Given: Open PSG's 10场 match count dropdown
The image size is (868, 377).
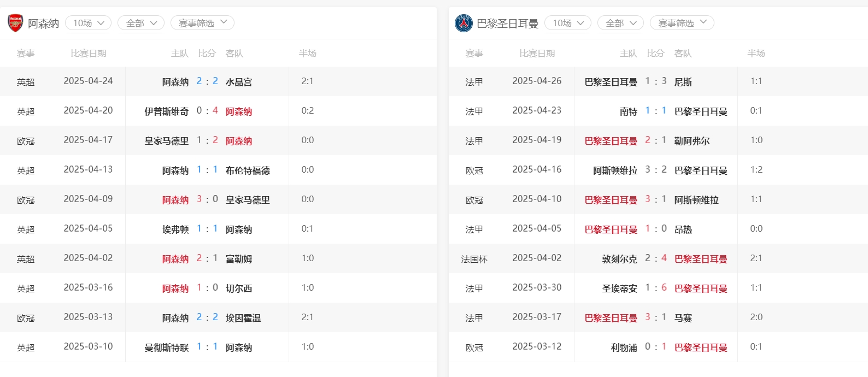Looking at the screenshot, I should click(568, 23).
